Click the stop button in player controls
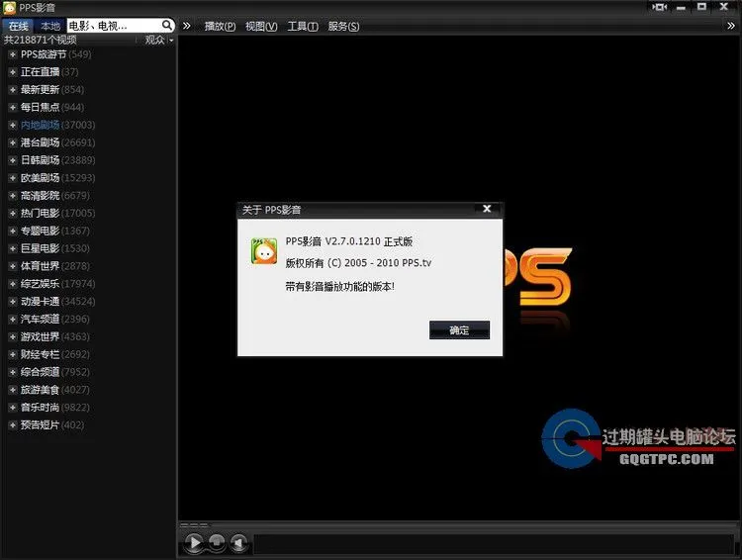742x560 pixels. pyautogui.click(x=217, y=542)
